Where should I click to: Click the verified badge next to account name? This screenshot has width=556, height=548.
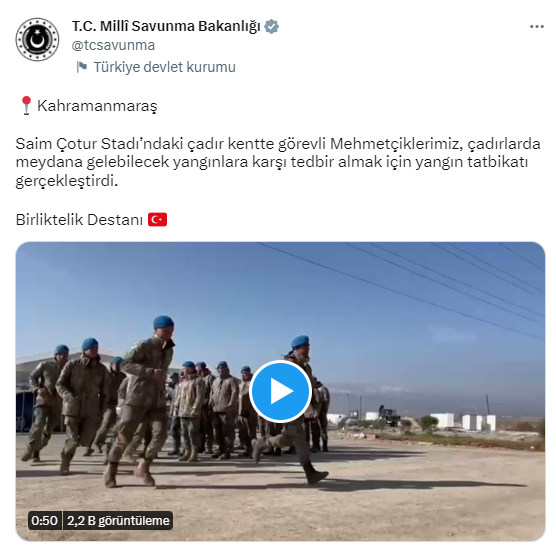coord(272,27)
